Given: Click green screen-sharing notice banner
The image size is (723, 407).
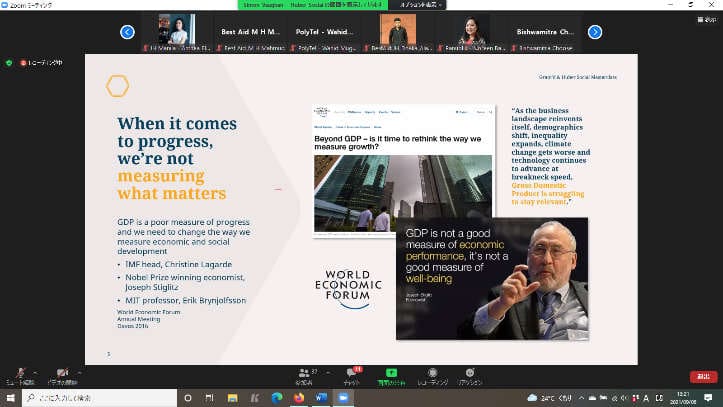Looking at the screenshot, I should (x=313, y=5).
